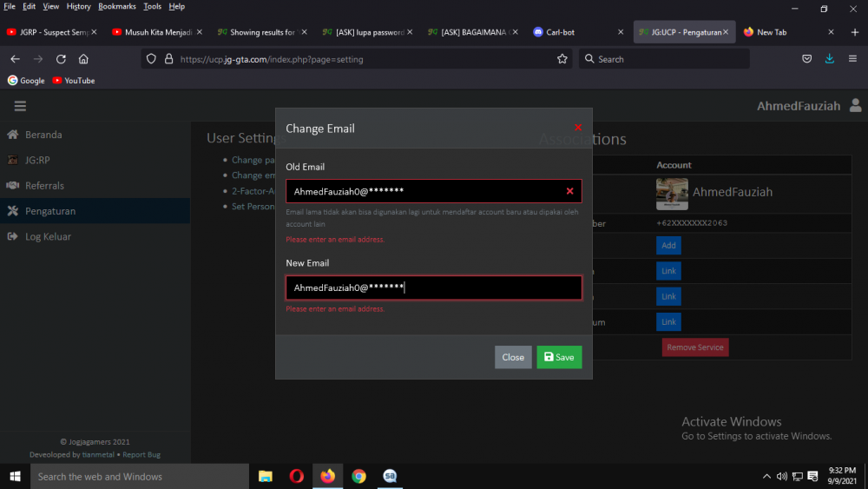The width and height of the screenshot is (868, 489).
Task: Open the Pocket save icon
Action: (806, 59)
